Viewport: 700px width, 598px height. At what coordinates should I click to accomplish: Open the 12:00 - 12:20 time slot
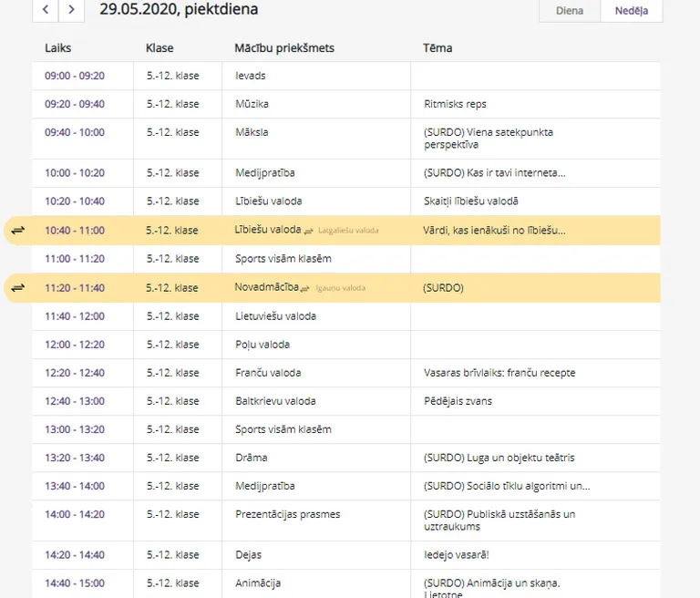pos(75,345)
